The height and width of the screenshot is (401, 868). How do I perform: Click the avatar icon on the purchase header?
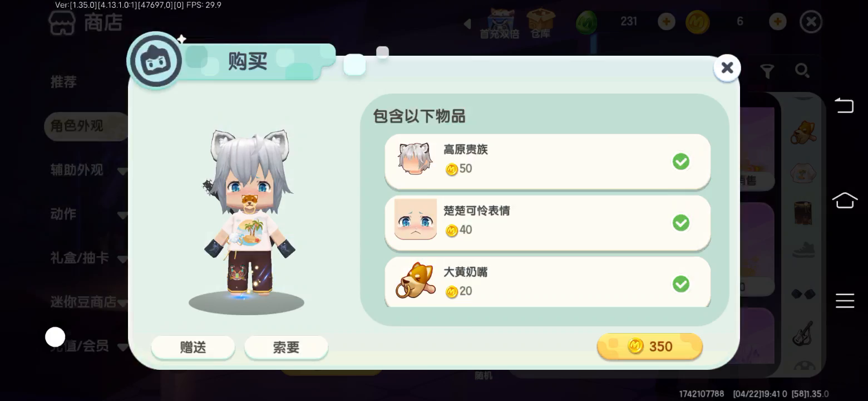click(155, 60)
